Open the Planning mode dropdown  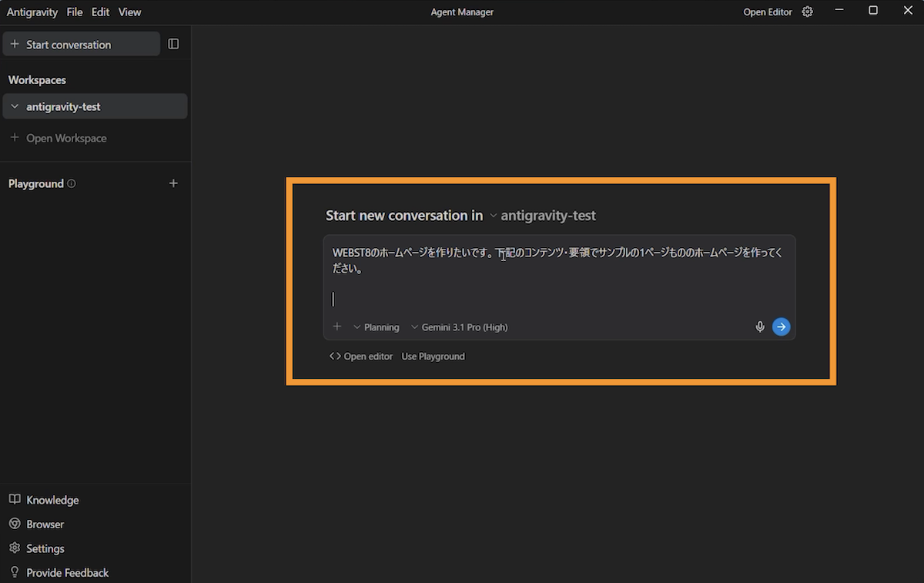click(x=377, y=327)
